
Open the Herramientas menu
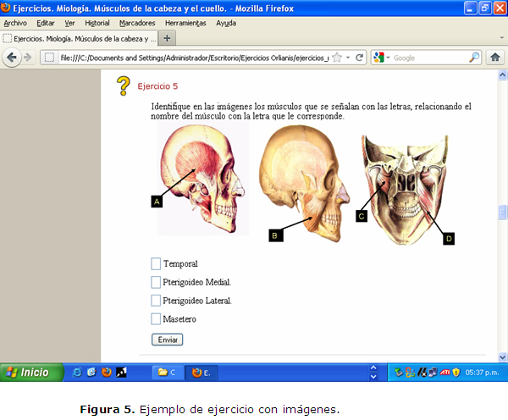(x=185, y=23)
